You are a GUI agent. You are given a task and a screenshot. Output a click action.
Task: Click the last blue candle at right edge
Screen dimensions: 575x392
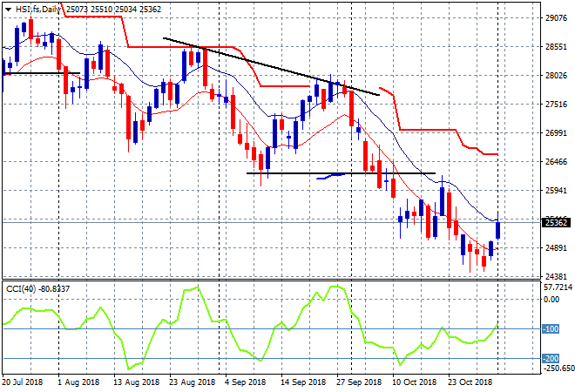(498, 230)
